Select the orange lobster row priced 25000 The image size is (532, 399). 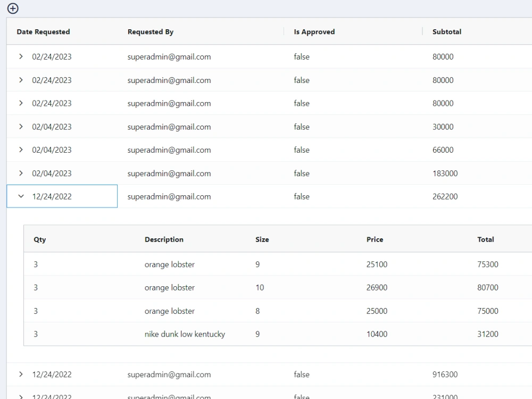pos(170,311)
